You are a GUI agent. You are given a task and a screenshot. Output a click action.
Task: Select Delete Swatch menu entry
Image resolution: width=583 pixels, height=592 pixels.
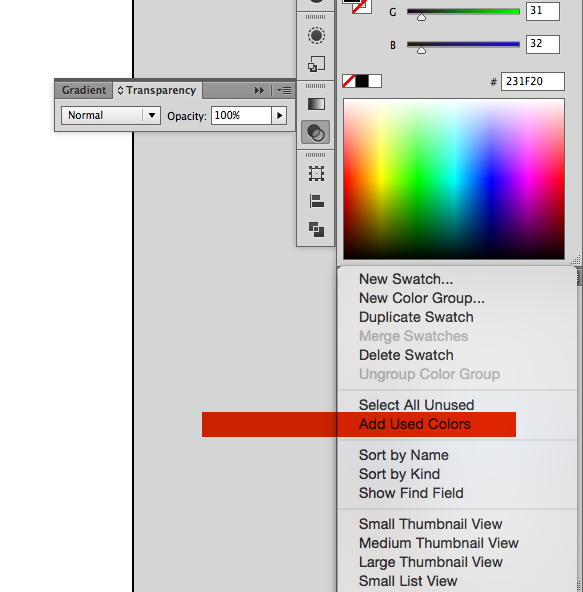pyautogui.click(x=406, y=355)
